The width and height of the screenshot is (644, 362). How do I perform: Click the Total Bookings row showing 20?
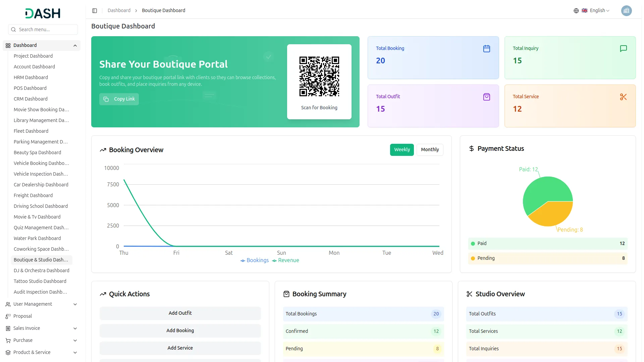pyautogui.click(x=363, y=314)
